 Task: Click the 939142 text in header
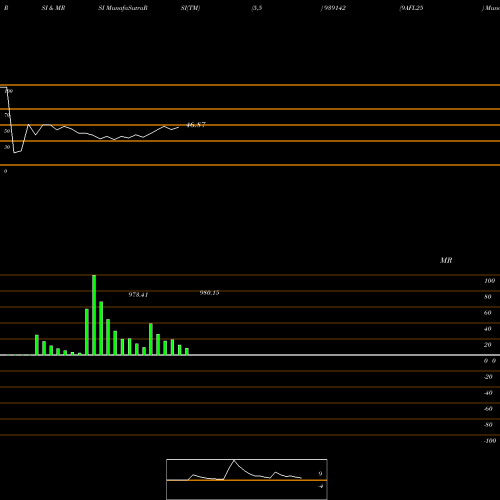tap(335, 8)
